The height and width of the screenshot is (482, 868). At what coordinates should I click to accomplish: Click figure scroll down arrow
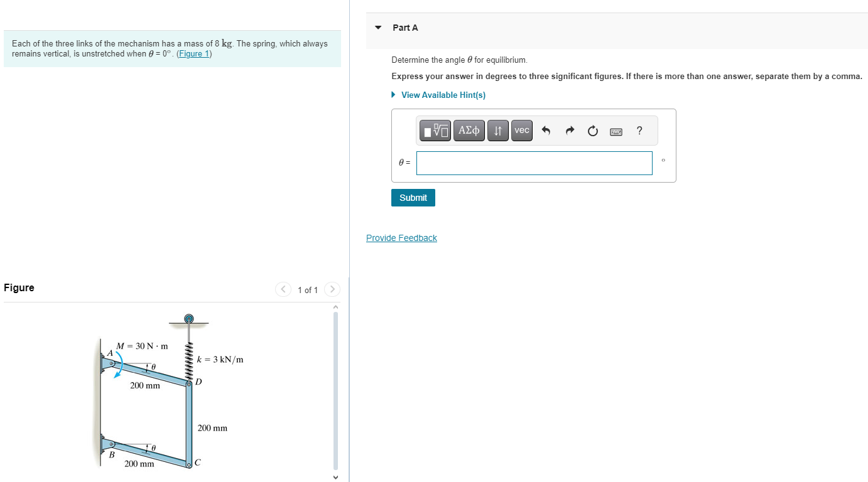point(335,477)
